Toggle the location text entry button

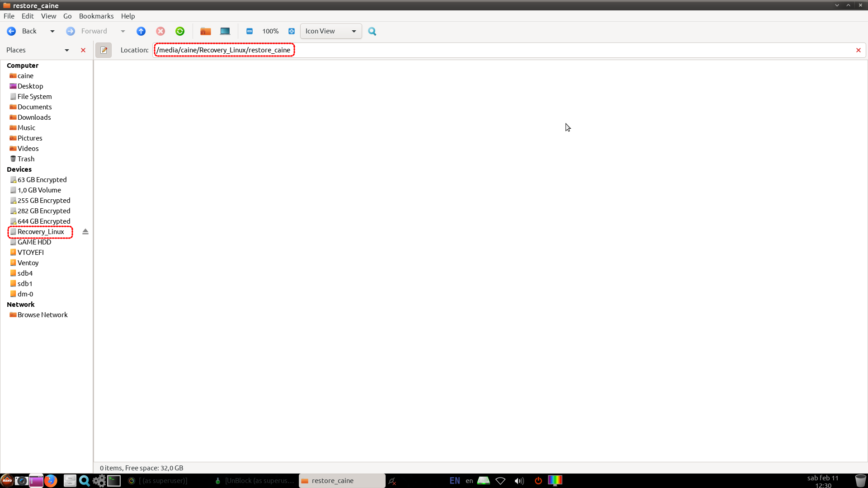[104, 50]
